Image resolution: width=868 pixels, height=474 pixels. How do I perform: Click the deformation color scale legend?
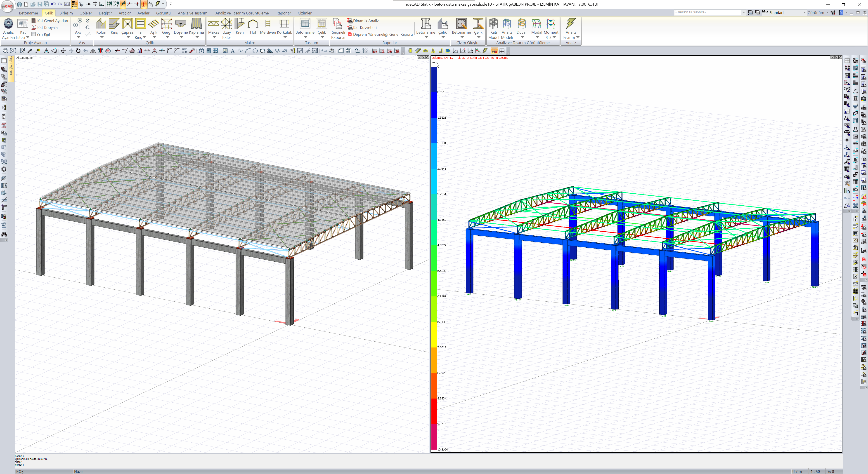[x=434, y=258]
